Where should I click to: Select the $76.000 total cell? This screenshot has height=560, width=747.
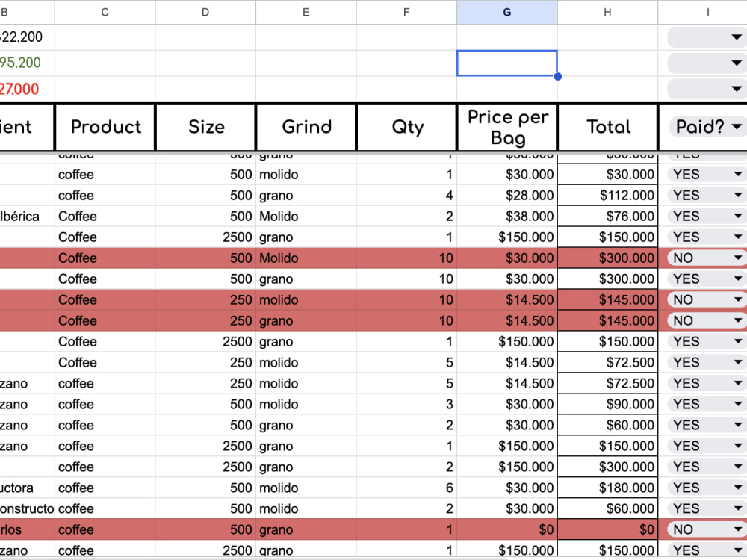(x=607, y=217)
